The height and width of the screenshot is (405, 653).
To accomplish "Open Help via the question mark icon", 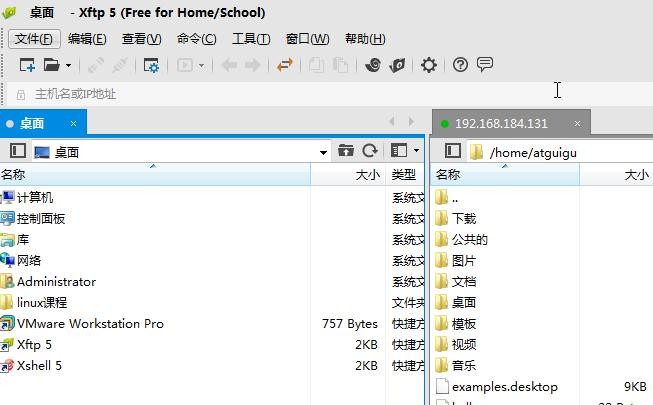I will coord(460,65).
